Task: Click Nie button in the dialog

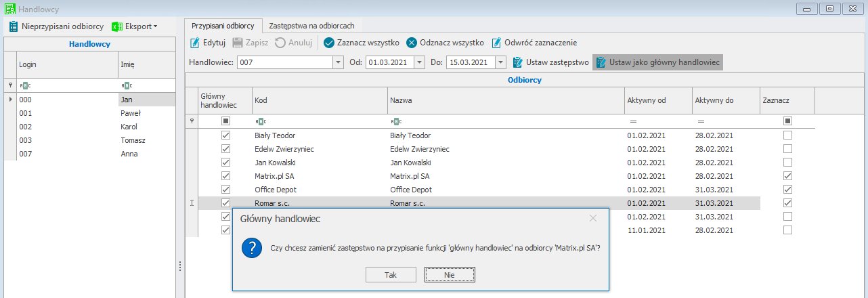Action: [x=450, y=274]
